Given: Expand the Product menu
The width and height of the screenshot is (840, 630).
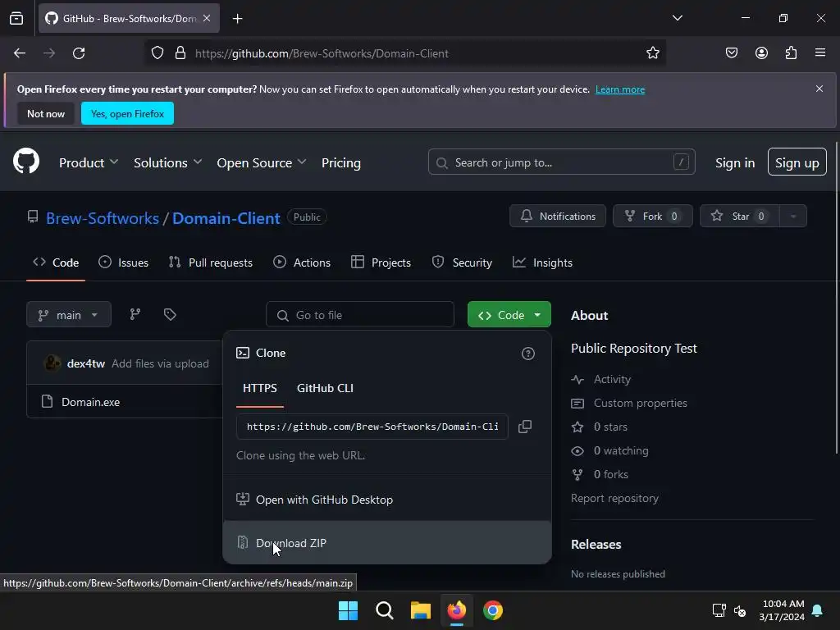Looking at the screenshot, I should click(x=89, y=162).
